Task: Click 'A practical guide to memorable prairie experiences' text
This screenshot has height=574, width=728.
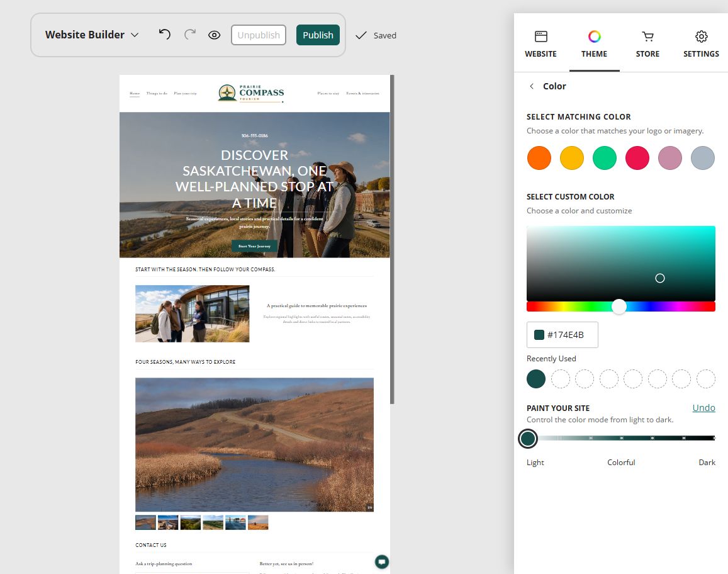Action: 316,306
